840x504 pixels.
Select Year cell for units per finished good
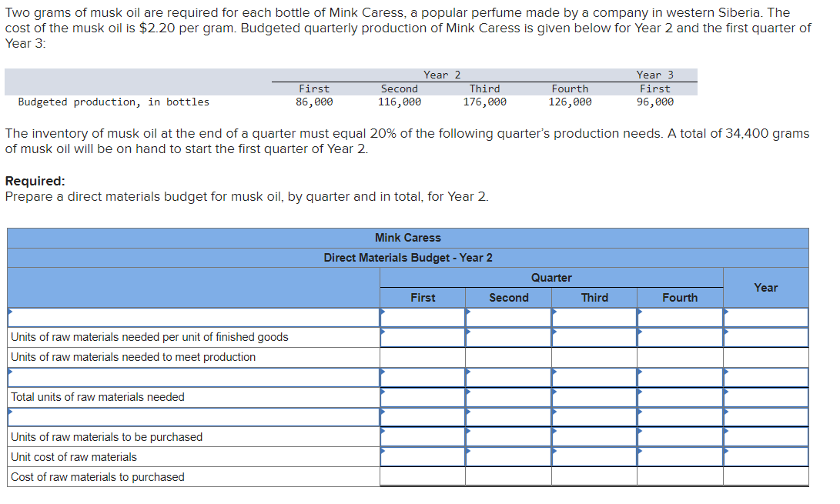(x=766, y=337)
